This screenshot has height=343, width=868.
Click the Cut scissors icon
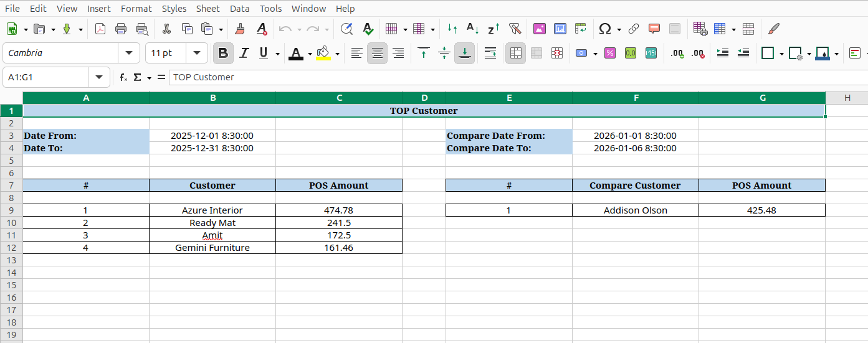tap(166, 29)
